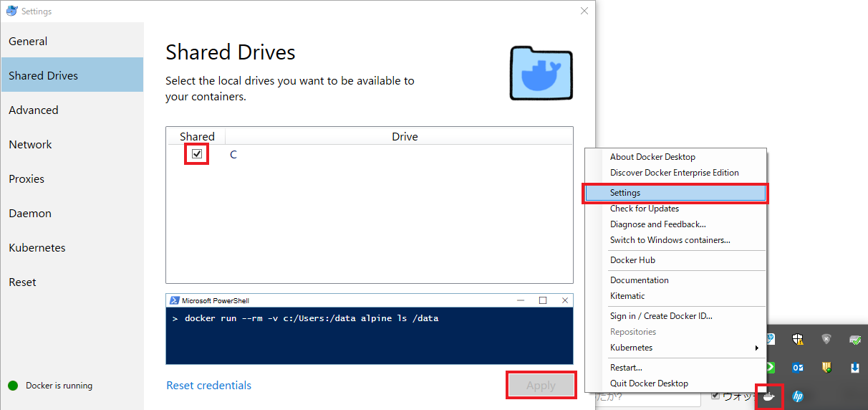868x410 pixels.
Task: Toggle the checkbox beside Japanese ウォッ text
Action: [x=715, y=396]
